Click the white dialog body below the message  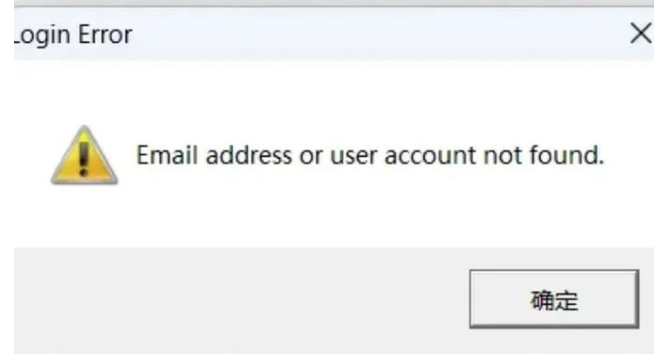tap(334, 217)
